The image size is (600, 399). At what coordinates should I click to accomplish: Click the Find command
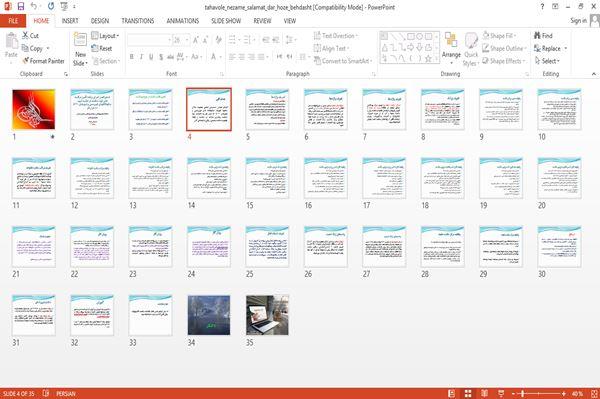click(x=543, y=36)
